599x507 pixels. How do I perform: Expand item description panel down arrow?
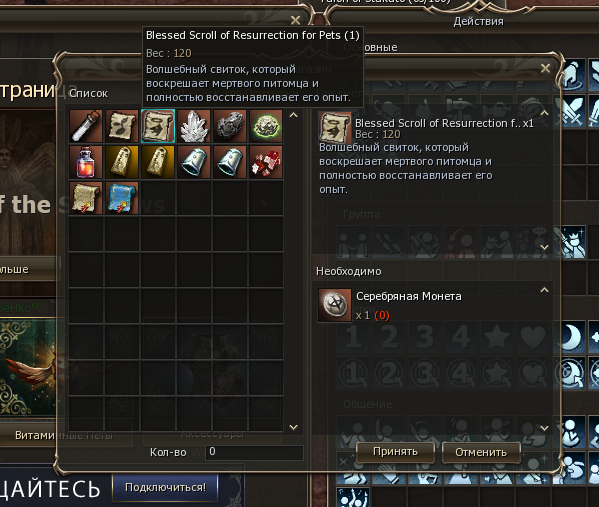545,247
